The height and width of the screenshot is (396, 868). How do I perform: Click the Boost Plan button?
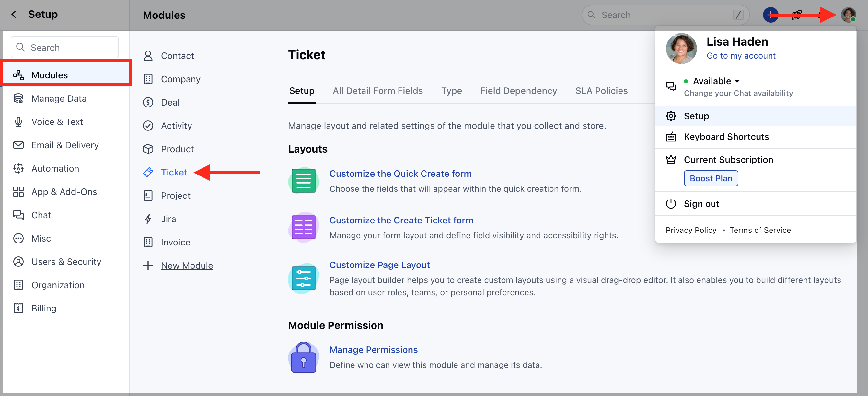711,178
